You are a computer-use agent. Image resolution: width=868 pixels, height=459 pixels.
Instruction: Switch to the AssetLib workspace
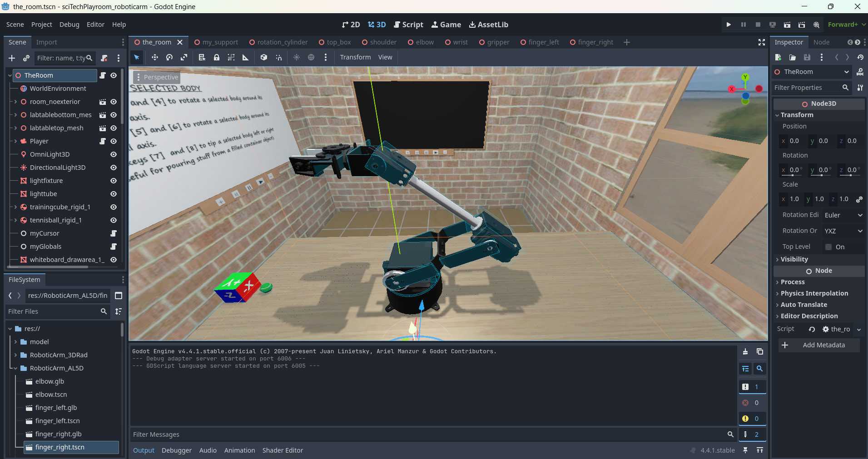click(488, 25)
